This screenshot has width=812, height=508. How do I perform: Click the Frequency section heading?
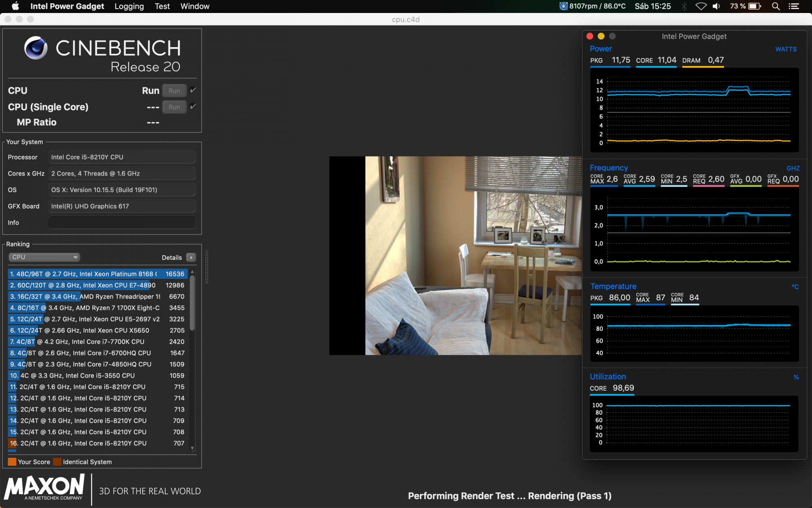(x=609, y=168)
